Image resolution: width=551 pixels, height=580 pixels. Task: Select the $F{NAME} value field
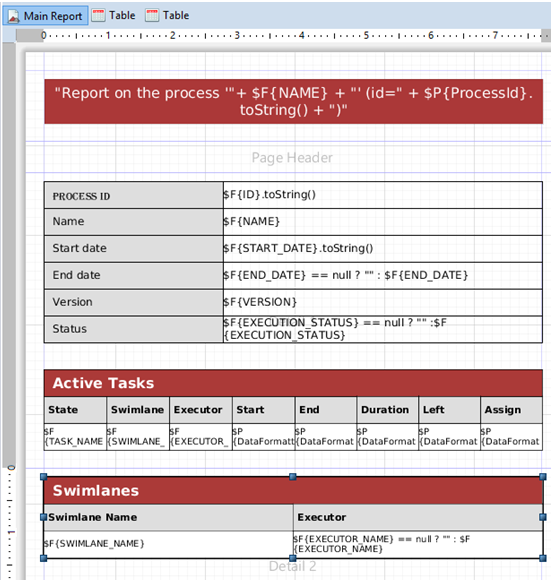tap(383, 222)
